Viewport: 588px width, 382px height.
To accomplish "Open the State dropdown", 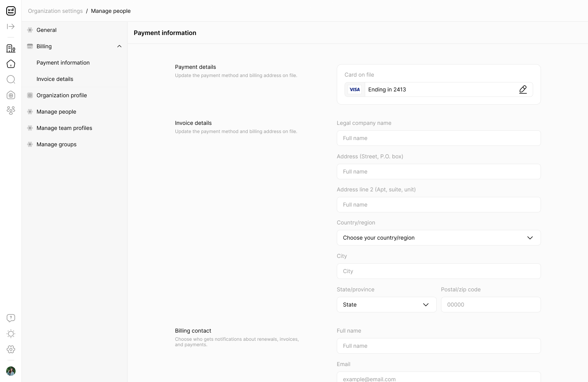I will click(x=387, y=305).
